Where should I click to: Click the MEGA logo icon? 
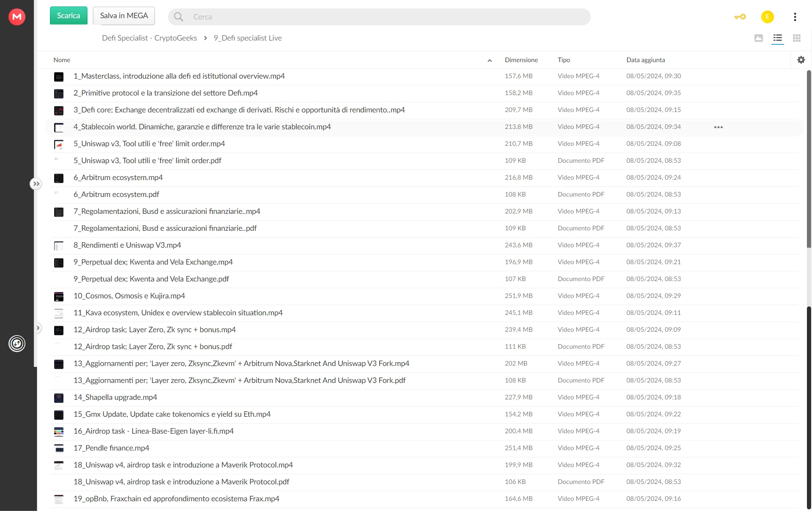(x=17, y=17)
